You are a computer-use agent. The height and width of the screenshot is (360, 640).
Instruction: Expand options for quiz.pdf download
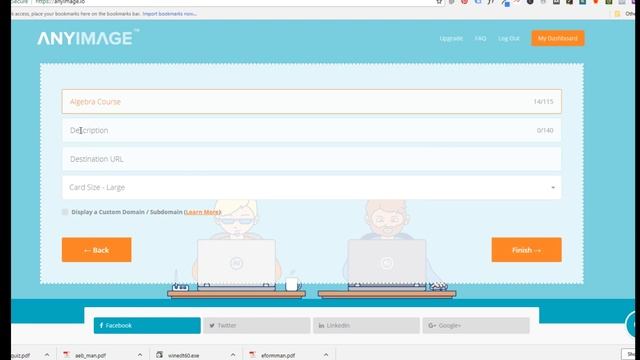tap(47, 355)
